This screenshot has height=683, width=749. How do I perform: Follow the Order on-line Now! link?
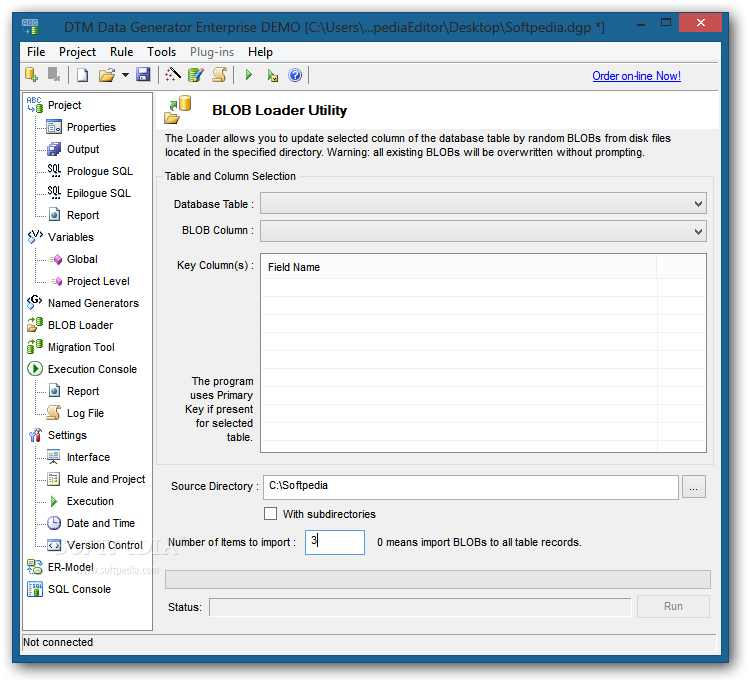[636, 76]
